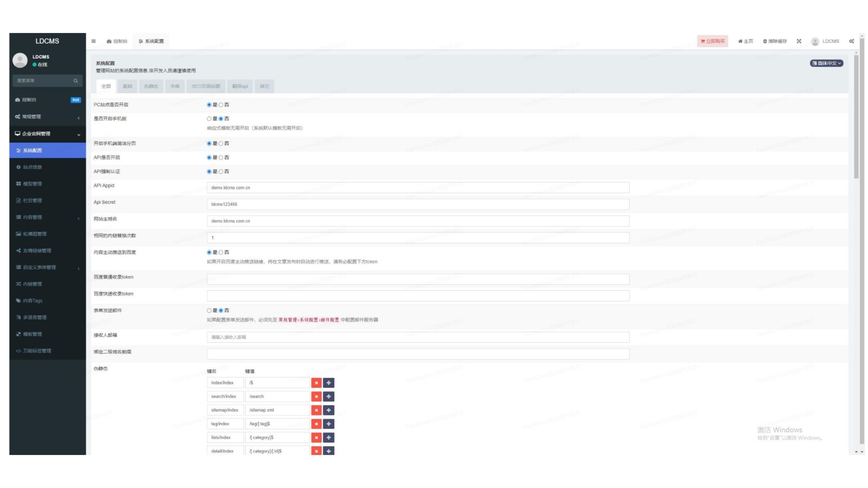The width and height of the screenshot is (868, 488).
Task: Go to 主页 home link
Action: [745, 41]
